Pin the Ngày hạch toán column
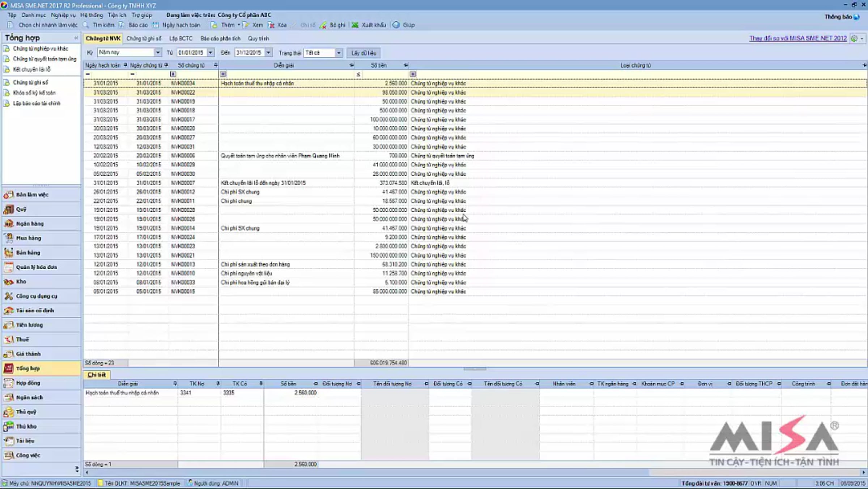The image size is (868, 489). 125,65
